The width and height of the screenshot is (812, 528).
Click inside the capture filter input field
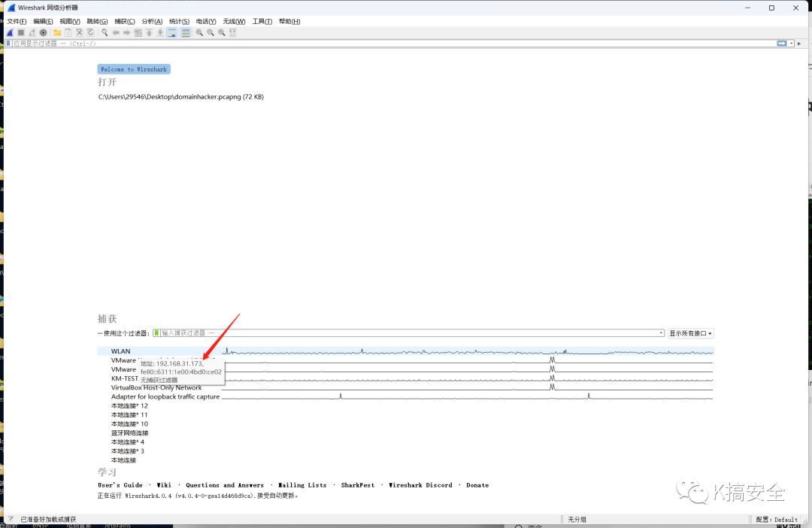pos(409,333)
